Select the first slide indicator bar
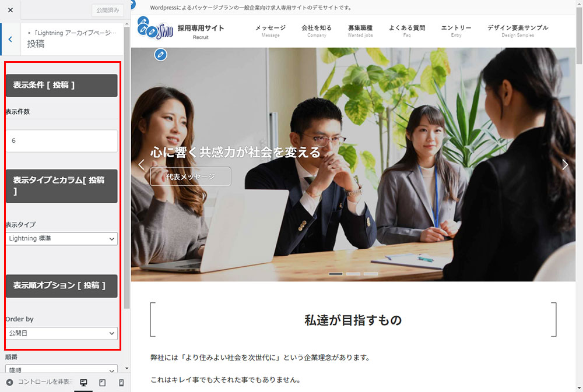Screen dimensions: 583x392 point(336,274)
